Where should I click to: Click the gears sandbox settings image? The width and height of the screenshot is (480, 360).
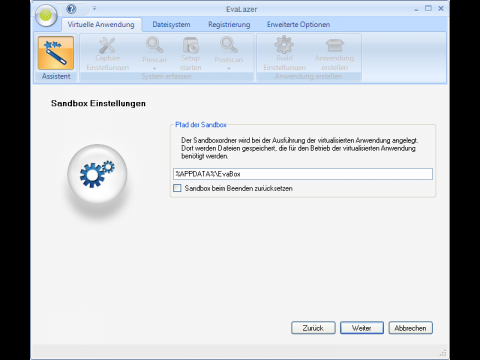click(x=97, y=174)
